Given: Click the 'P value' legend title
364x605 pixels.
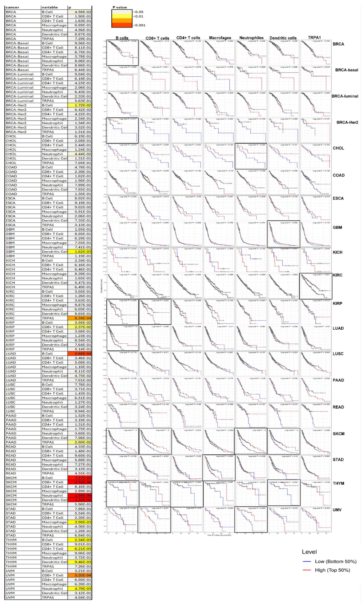Looking at the screenshot, I should (120, 7).
